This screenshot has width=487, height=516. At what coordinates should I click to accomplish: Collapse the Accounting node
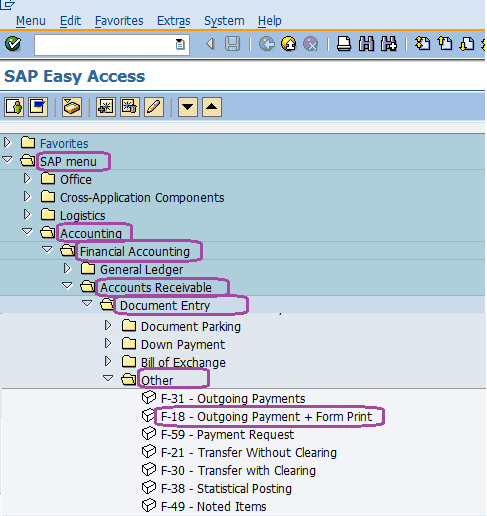[27, 231]
